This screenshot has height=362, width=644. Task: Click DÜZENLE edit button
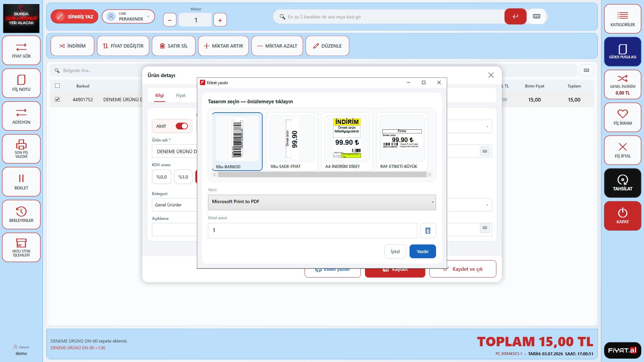point(327,46)
